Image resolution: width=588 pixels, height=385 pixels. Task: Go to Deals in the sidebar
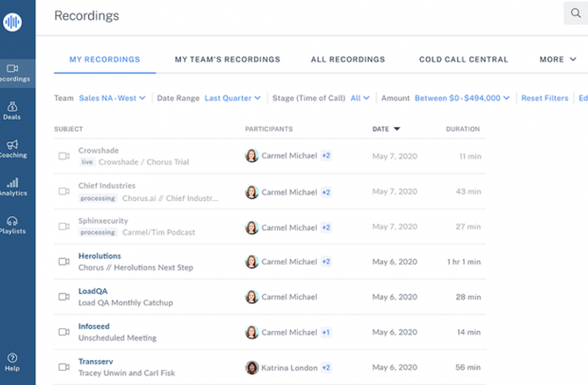pyautogui.click(x=12, y=111)
